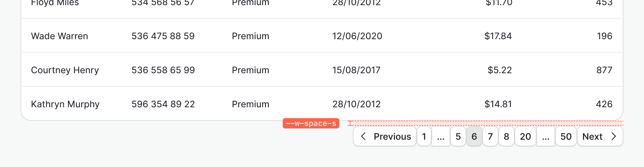Expand the second pagination ellipsis
Screen dimensions: 644x167
(546, 136)
